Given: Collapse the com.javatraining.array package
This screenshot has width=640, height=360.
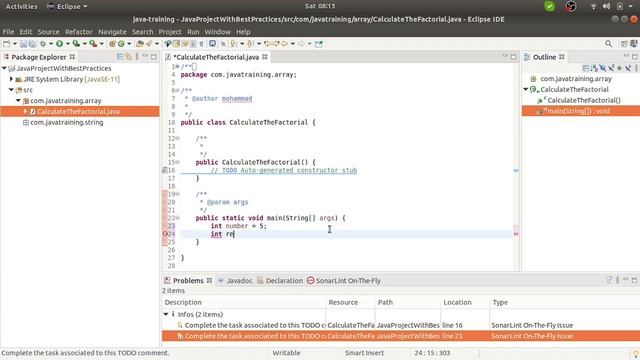Looking at the screenshot, I should [x=18, y=100].
